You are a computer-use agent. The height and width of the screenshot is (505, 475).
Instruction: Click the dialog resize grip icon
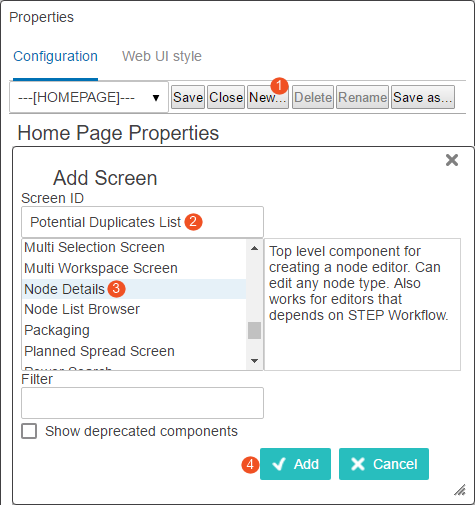[460, 490]
